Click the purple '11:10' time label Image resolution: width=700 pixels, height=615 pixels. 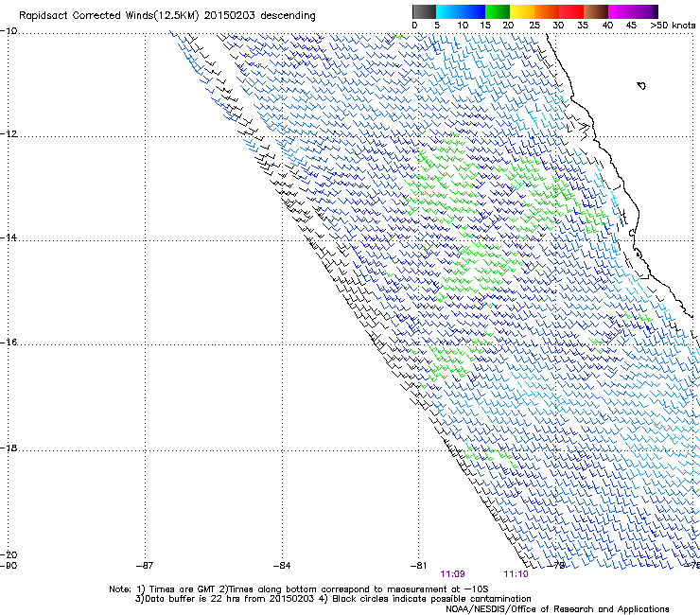pos(516,574)
